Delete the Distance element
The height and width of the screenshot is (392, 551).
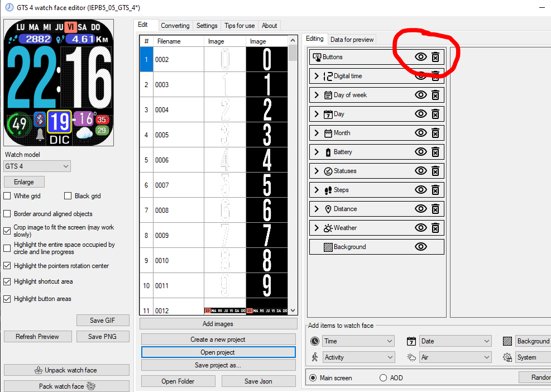coord(435,209)
